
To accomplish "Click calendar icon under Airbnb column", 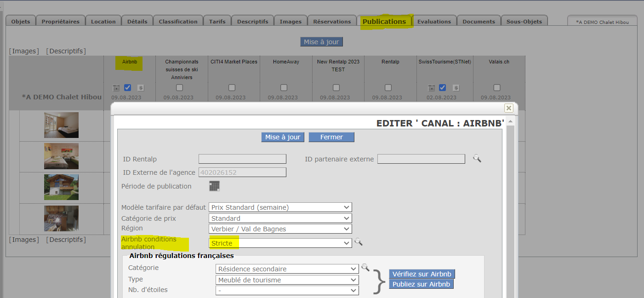I will coord(116,88).
